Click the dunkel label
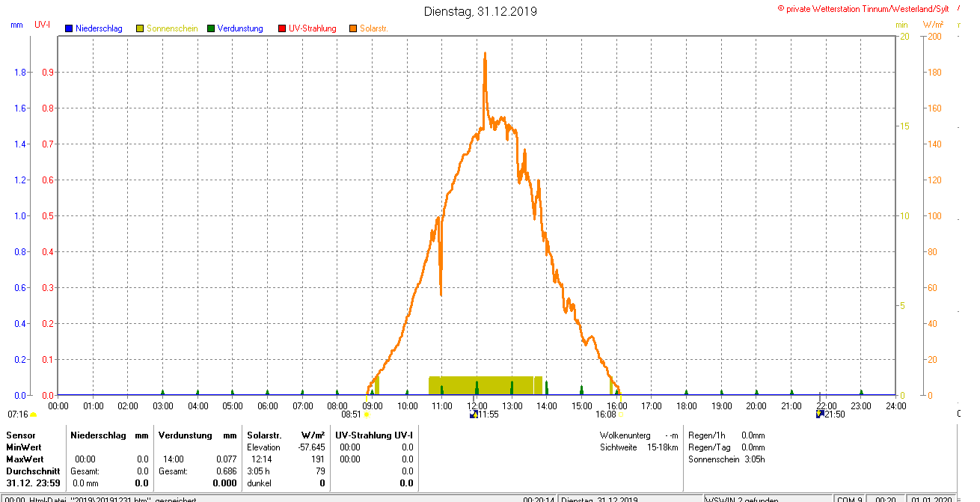980x502 pixels. pos(260,483)
